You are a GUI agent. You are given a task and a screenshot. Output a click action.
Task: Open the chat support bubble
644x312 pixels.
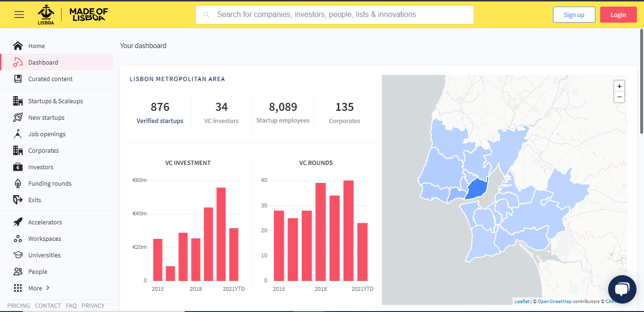(622, 289)
